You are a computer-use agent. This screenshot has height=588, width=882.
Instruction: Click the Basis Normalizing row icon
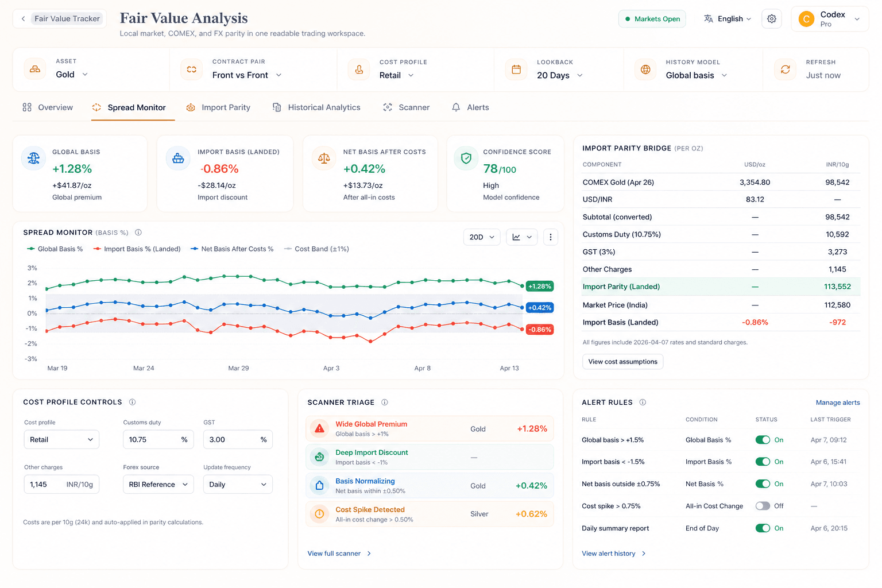tap(319, 485)
